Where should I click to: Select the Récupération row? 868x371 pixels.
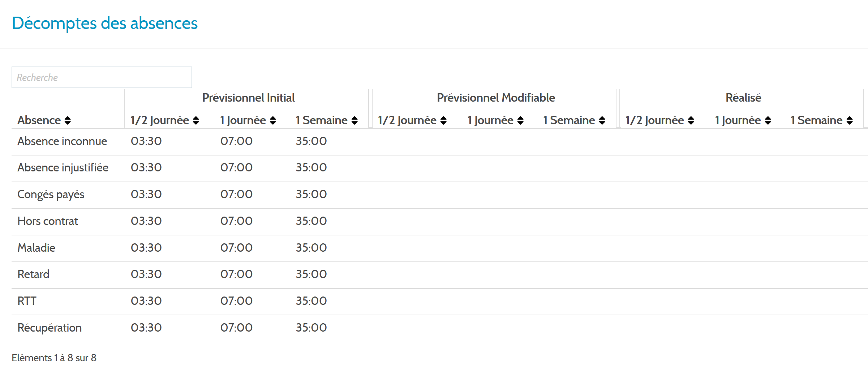[440, 328]
